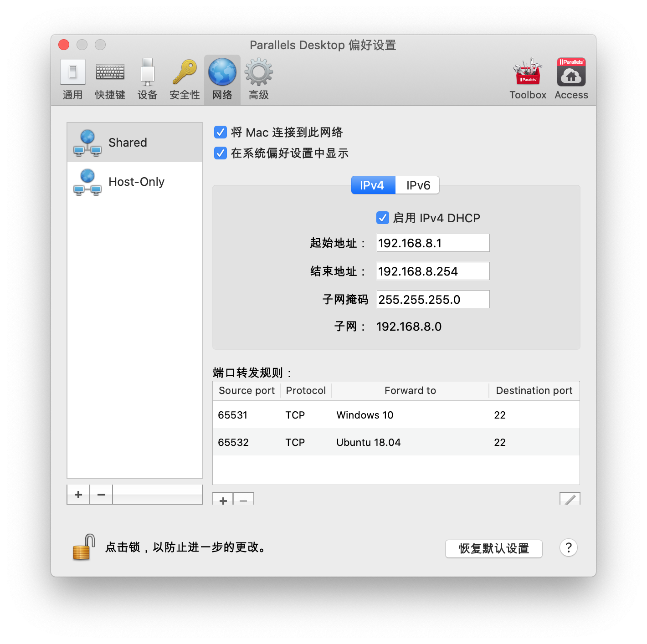Add a port forwarding rule
Screen dimensions: 647x644
pos(223,499)
